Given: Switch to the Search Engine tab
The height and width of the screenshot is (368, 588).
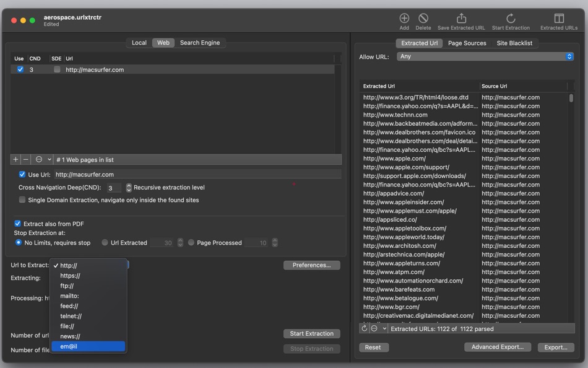Looking at the screenshot, I should pos(200,43).
